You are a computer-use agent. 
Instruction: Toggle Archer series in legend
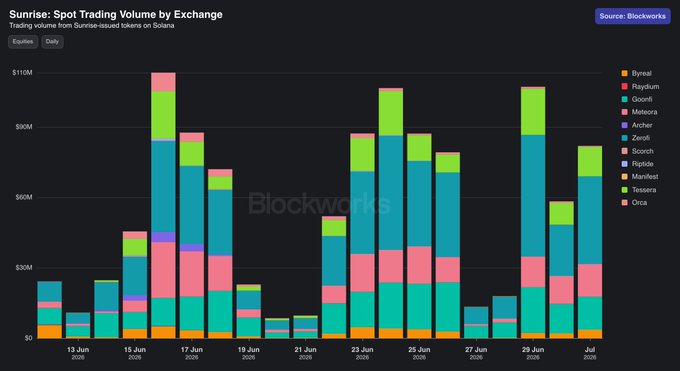[637, 125]
